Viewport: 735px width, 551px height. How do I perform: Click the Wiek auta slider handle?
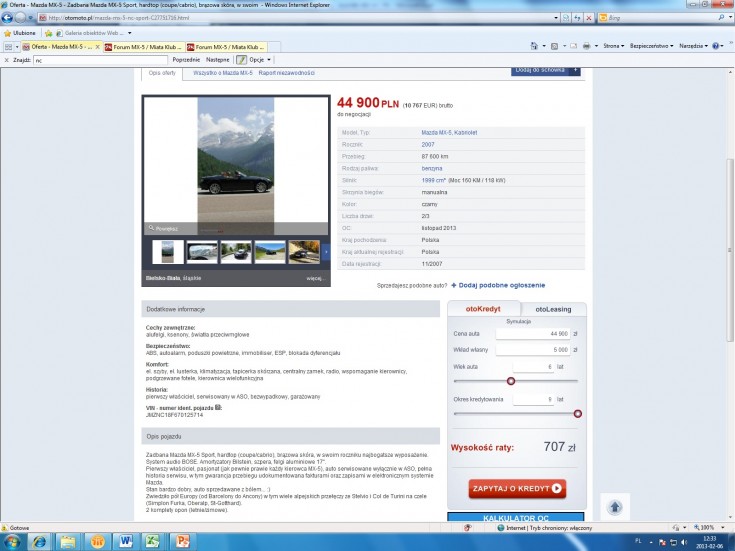(511, 381)
